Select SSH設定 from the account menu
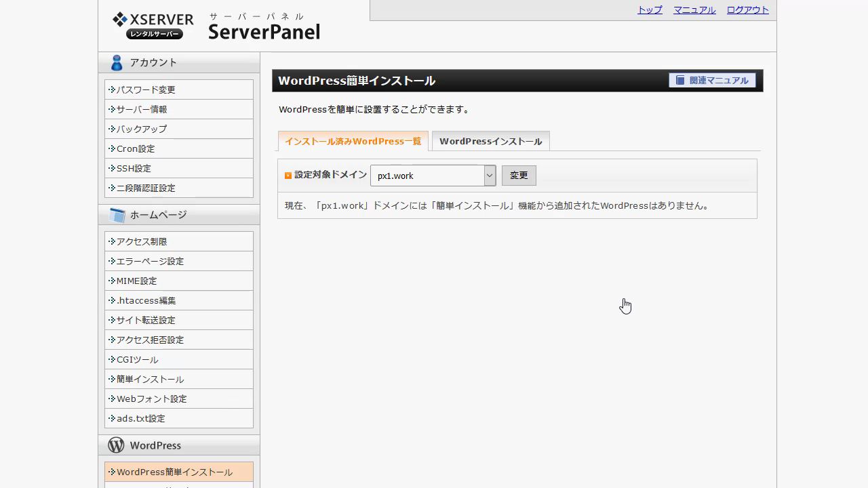 pyautogui.click(x=134, y=168)
